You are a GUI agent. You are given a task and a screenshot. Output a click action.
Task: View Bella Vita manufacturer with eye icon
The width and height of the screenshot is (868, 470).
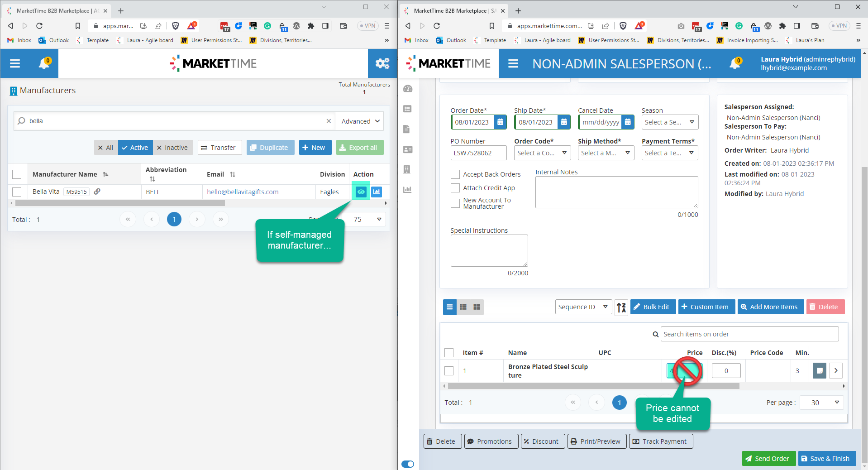click(x=361, y=192)
